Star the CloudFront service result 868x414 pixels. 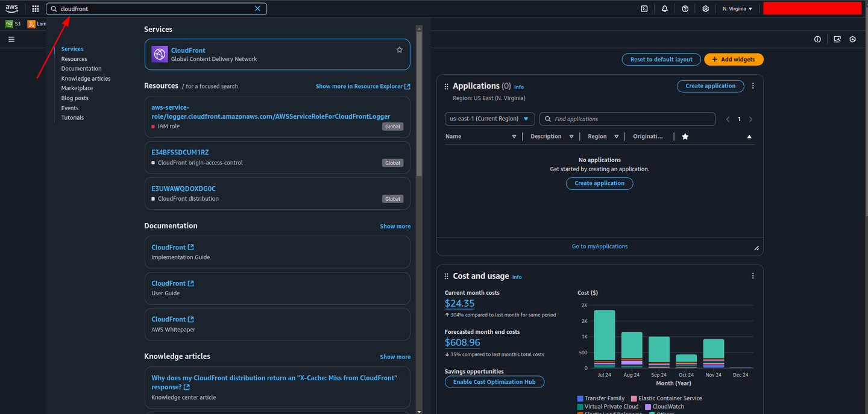pyautogui.click(x=399, y=50)
